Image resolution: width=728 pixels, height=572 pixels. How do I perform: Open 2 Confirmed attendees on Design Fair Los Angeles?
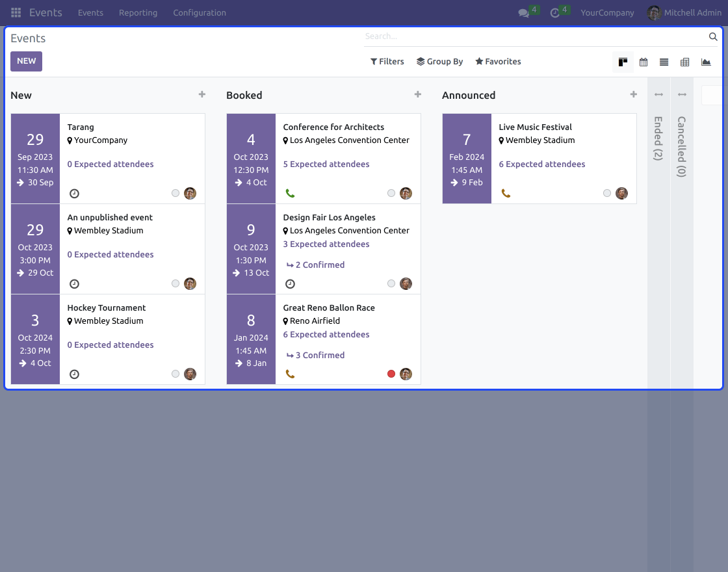click(x=314, y=265)
